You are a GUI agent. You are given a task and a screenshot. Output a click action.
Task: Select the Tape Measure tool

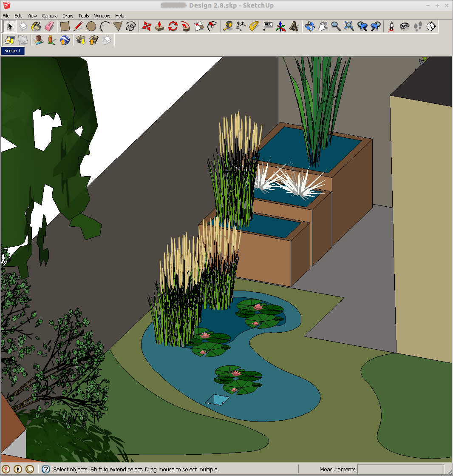[x=228, y=26]
